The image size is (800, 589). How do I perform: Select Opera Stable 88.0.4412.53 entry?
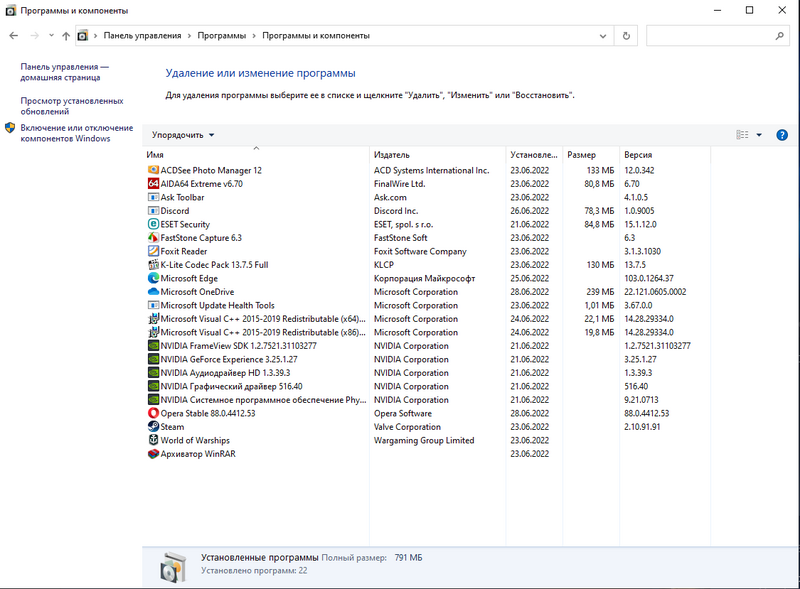pyautogui.click(x=208, y=413)
